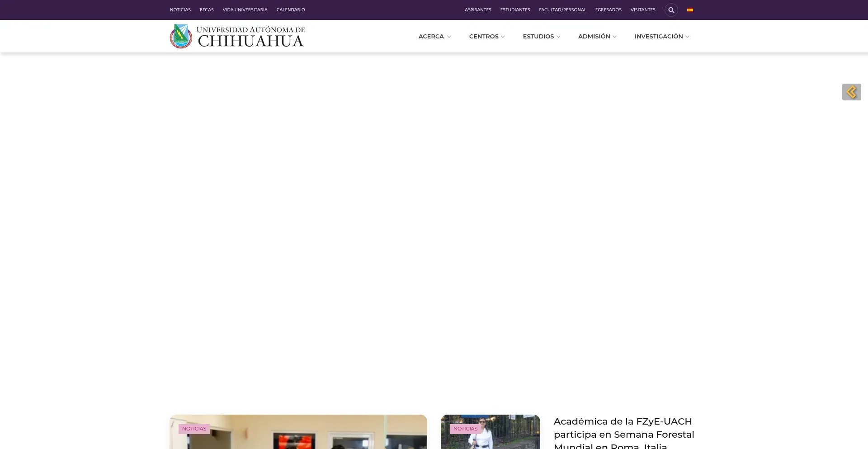The width and height of the screenshot is (868, 449).
Task: Open the woman in white news thumbnail
Action: 491,432
